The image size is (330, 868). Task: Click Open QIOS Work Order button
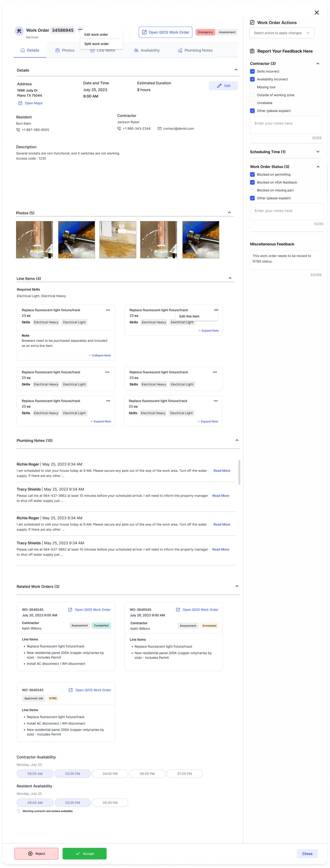pyautogui.click(x=166, y=32)
